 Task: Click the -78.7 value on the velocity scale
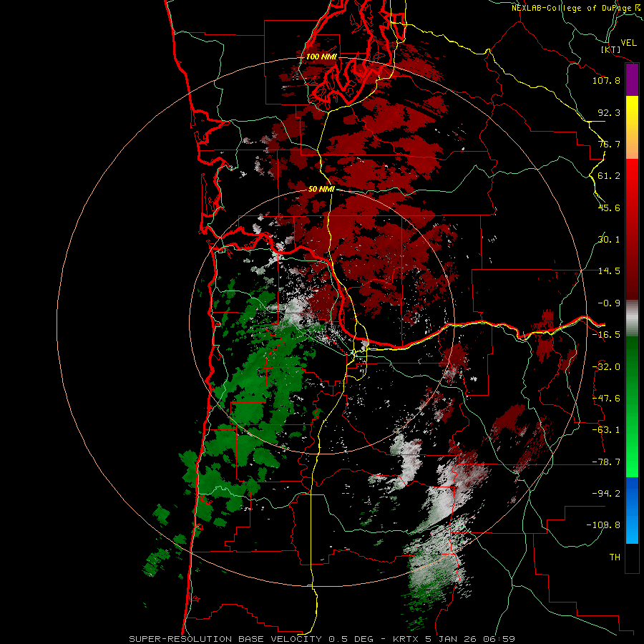[606, 462]
